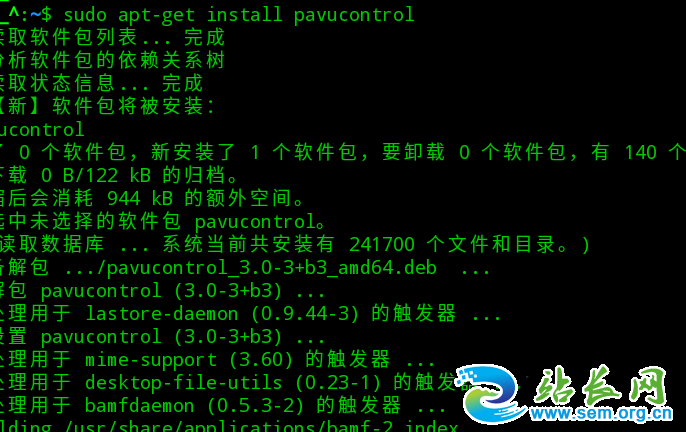Select the 取状态信息... 完成 output line

point(102,83)
